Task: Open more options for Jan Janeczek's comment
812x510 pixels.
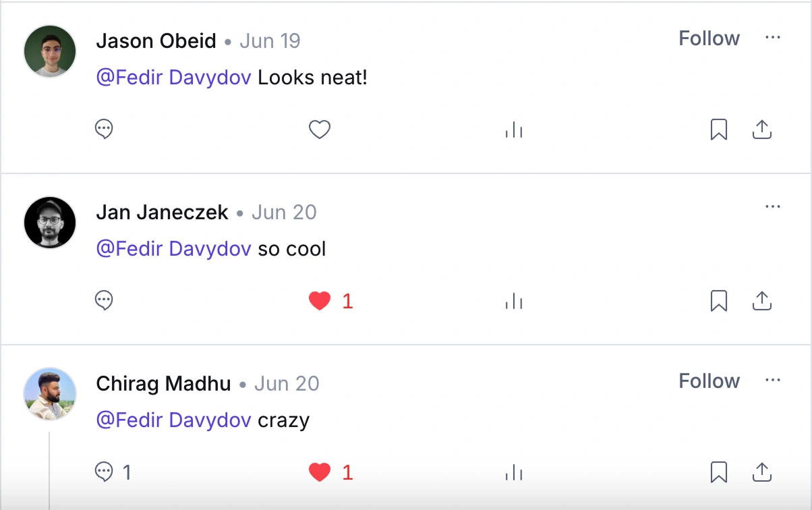Action: click(x=773, y=206)
